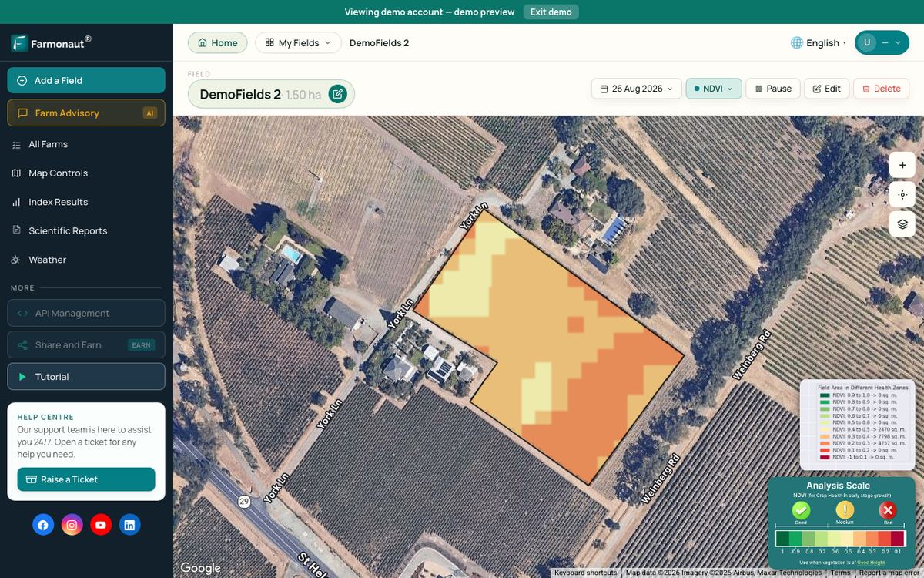The width and height of the screenshot is (924, 578).
Task: Open Index Results in sidebar
Action: pyautogui.click(x=86, y=202)
